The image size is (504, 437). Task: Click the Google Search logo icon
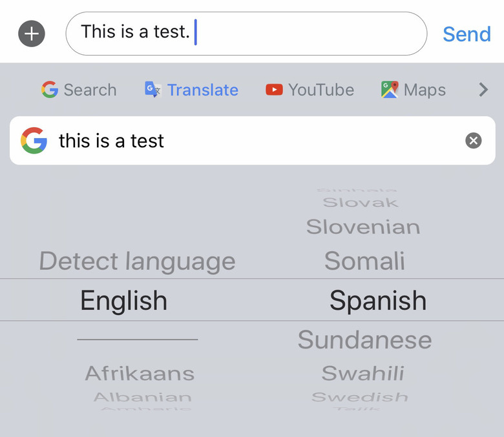[x=50, y=90]
